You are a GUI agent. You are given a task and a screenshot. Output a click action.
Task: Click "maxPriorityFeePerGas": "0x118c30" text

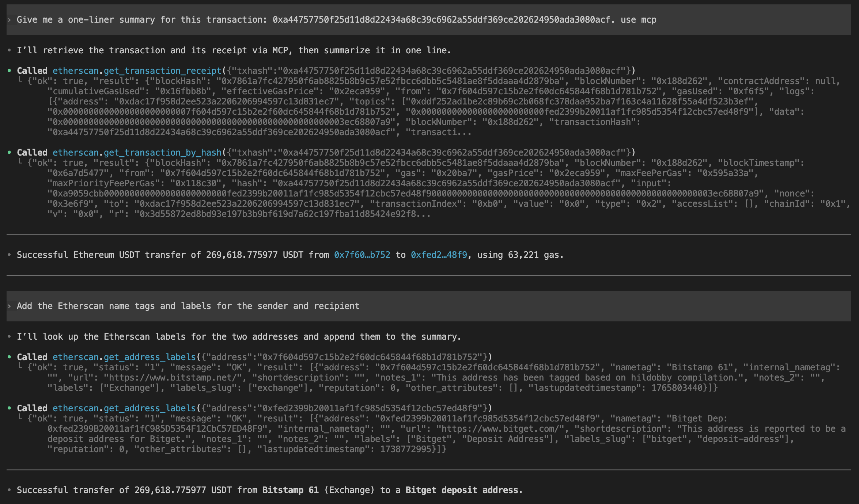135,183
